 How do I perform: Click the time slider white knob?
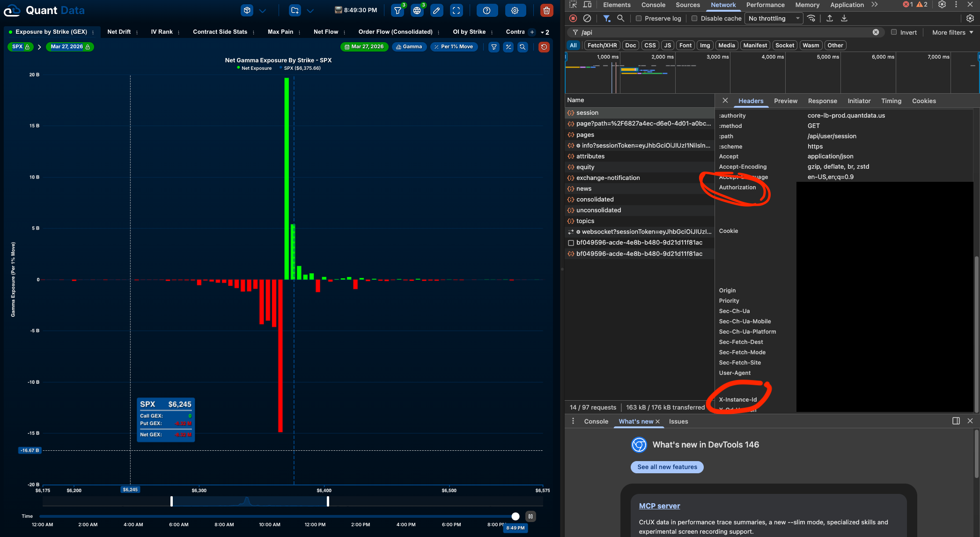516,516
